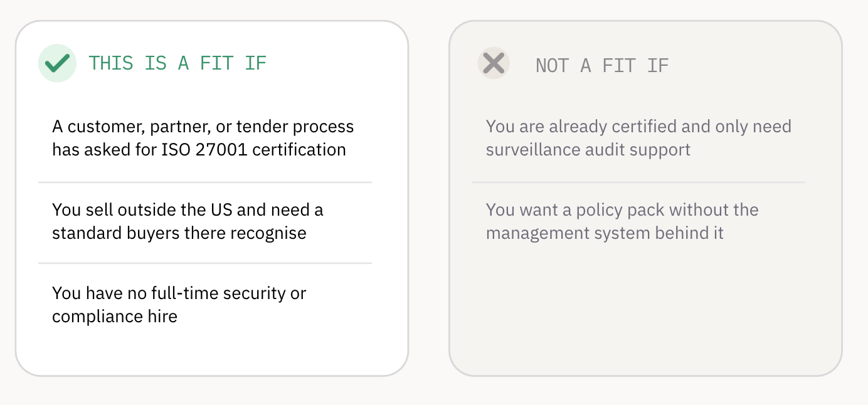
Task: Click the divider above full-time security item
Action: click(205, 263)
